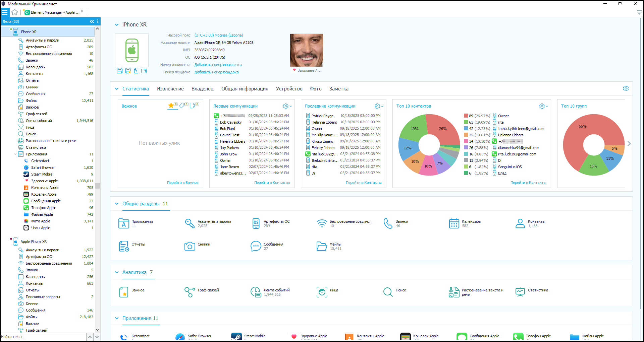Image resolution: width=644 pixels, height=342 pixels.
Task: Toggle notes filter in Важное card
Action: pos(194,106)
